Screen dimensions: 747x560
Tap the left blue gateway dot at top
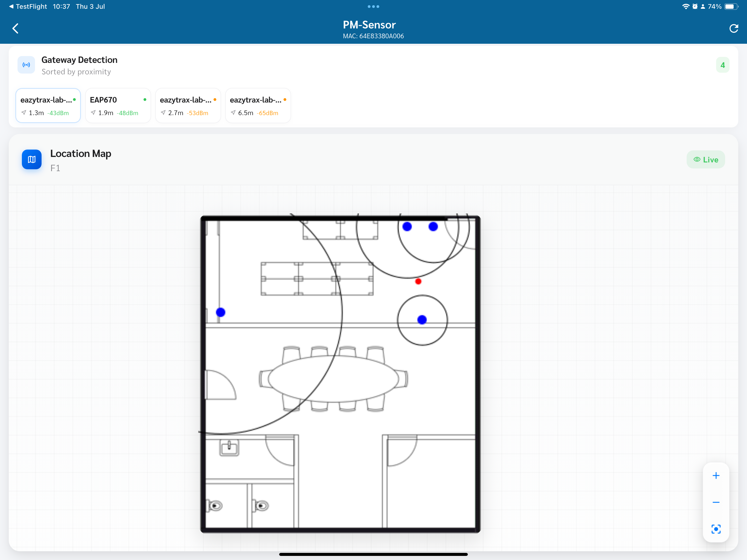[407, 226]
